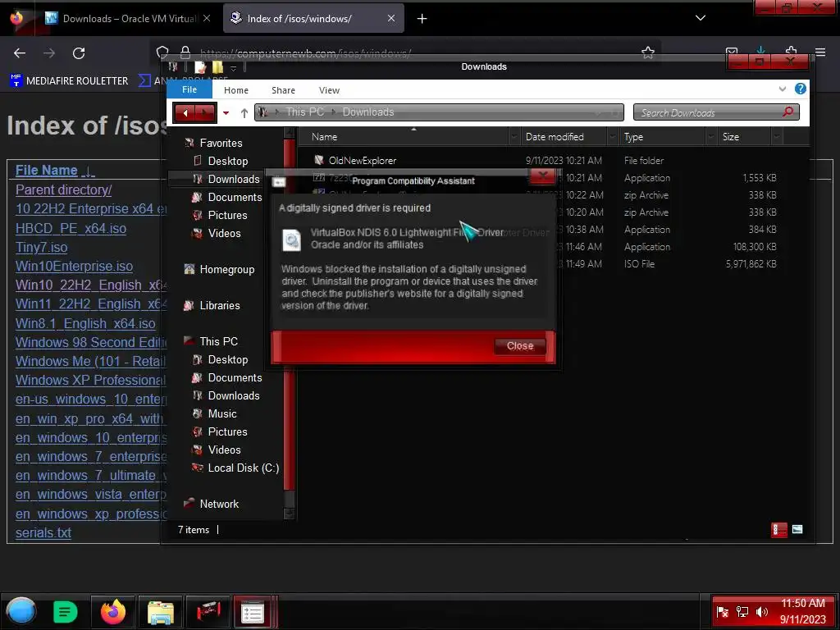The image size is (840, 630).
Task: Switch to Downloads – Oracle VM VirtualBox tab
Action: [x=127, y=19]
